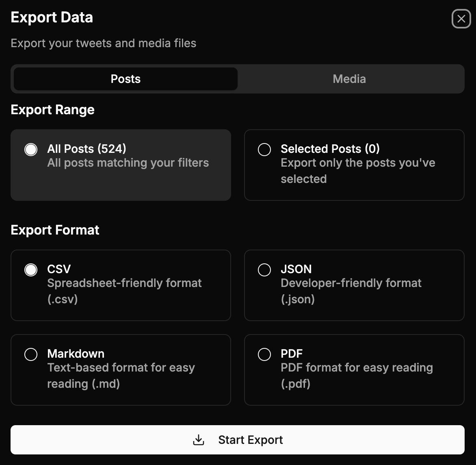Select the Markdown radio button
Screen dimensions: 476x465
31,354
